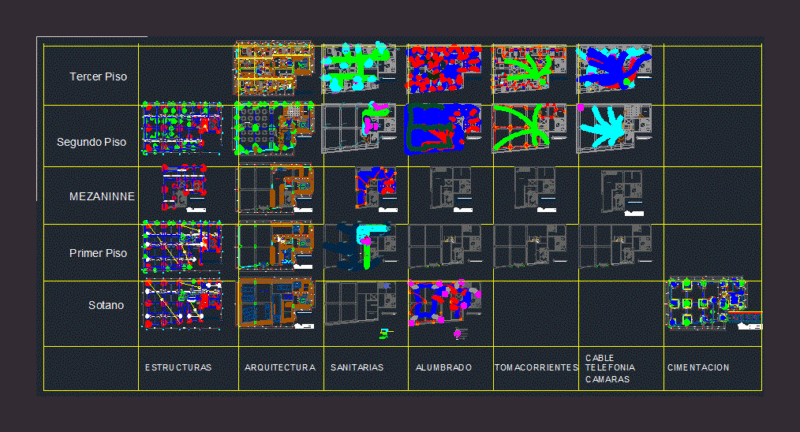Open the Segundo Piso Tomacorrientes plan
The image size is (800, 432).
point(529,128)
